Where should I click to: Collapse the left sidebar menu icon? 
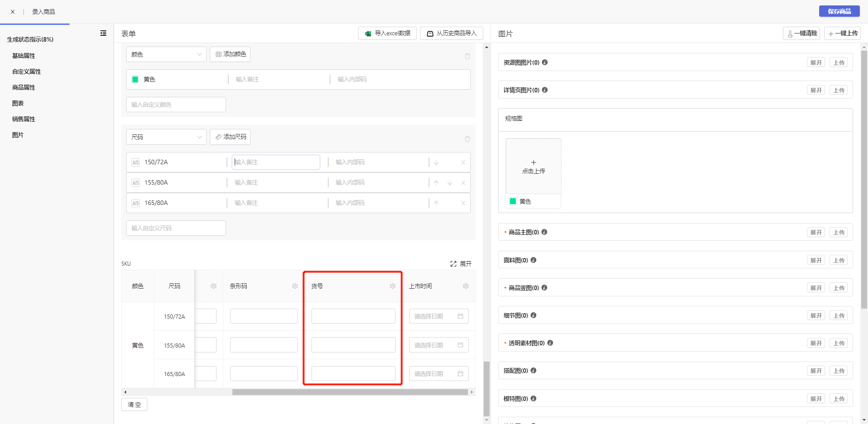(x=103, y=33)
